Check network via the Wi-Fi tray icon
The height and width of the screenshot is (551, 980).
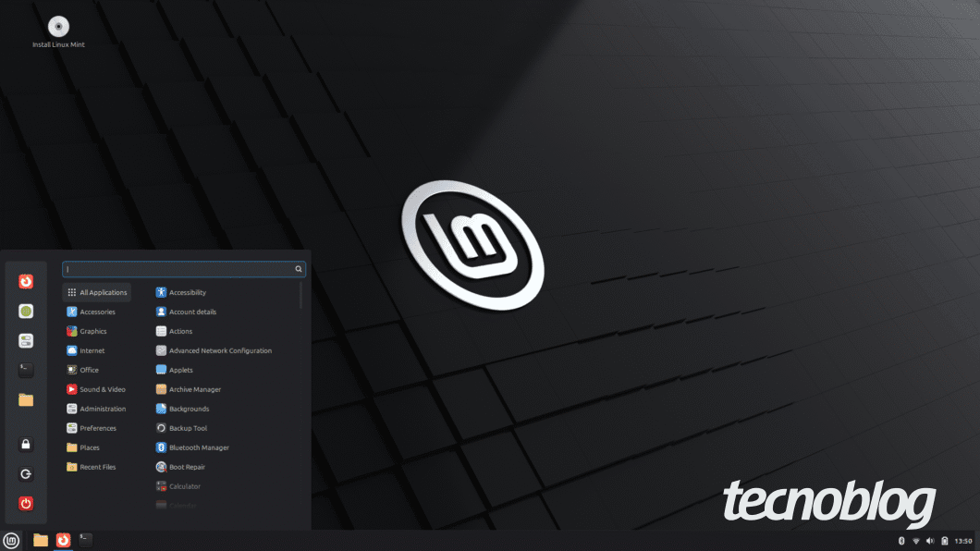pyautogui.click(x=916, y=540)
